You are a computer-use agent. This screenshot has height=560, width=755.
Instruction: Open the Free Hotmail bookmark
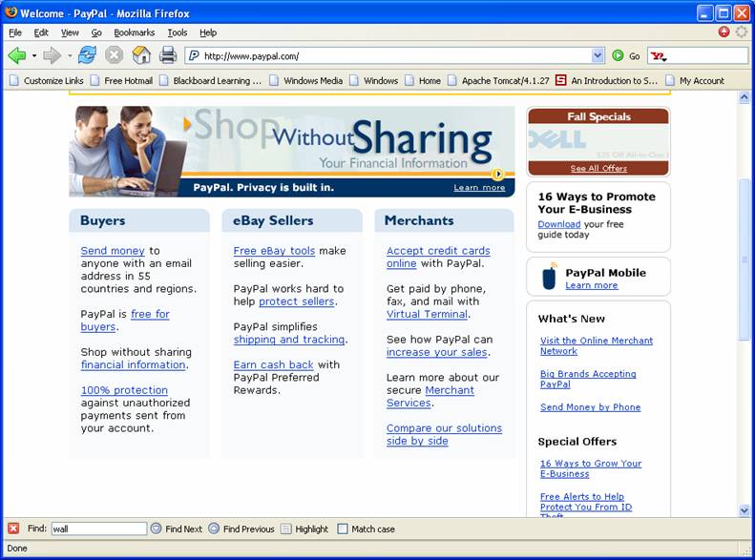coord(122,81)
